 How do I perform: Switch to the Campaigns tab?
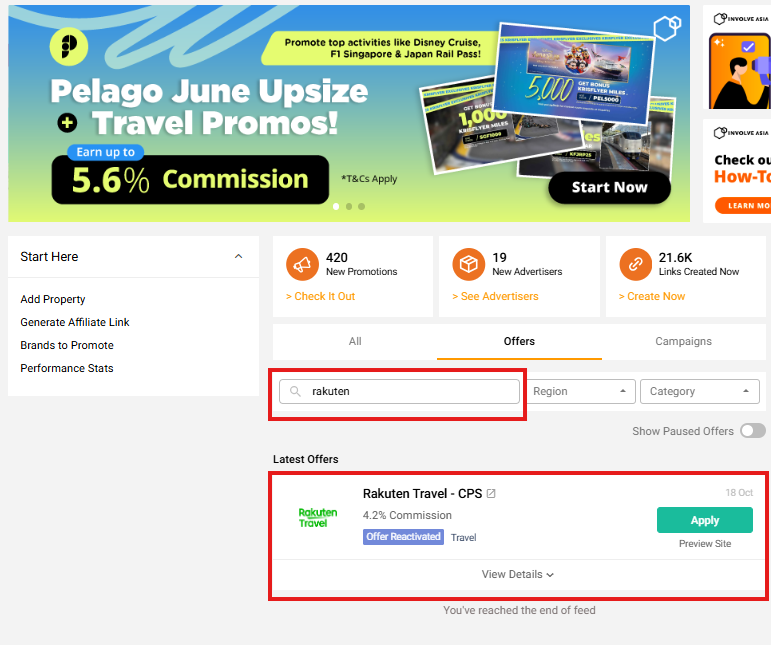point(683,341)
